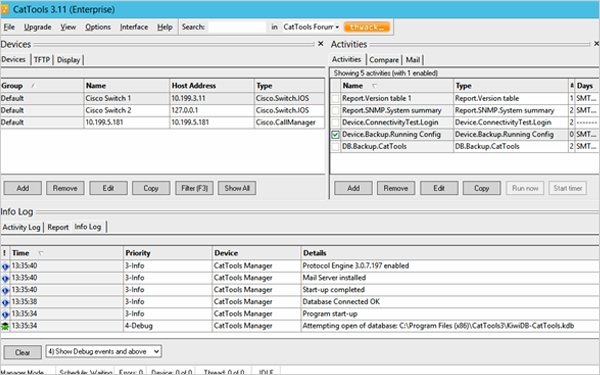The image size is (600, 375).
Task: Enable Device.ConnectivityTest.Login activity checkbox
Action: click(336, 123)
